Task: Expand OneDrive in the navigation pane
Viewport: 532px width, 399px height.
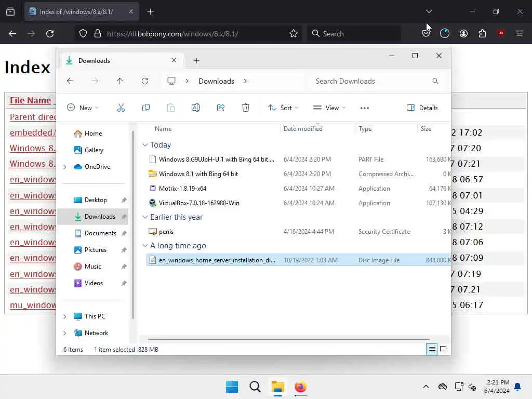Action: (x=65, y=167)
